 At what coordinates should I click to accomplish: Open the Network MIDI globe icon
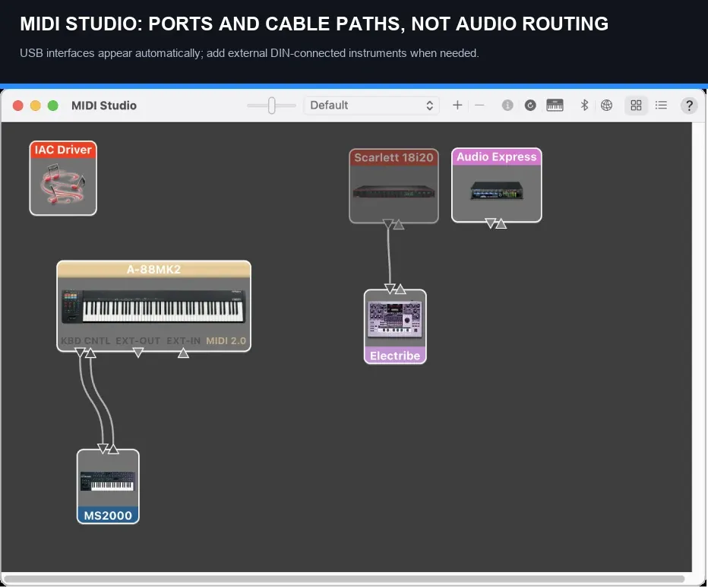pos(606,106)
